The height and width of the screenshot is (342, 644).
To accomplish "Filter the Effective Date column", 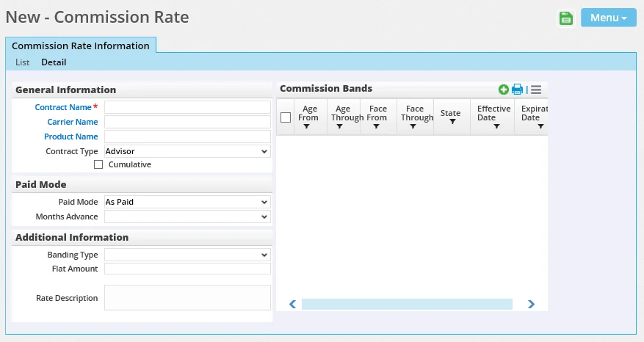I will [x=496, y=126].
